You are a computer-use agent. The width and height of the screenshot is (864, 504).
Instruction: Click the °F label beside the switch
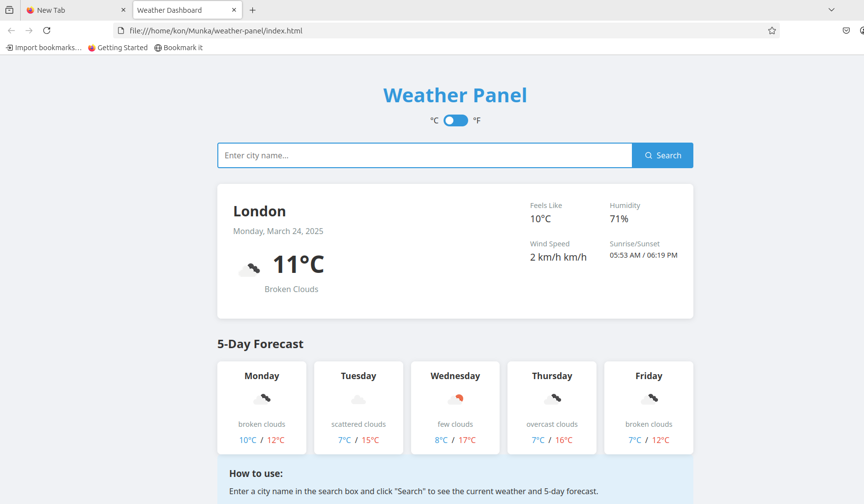(477, 120)
